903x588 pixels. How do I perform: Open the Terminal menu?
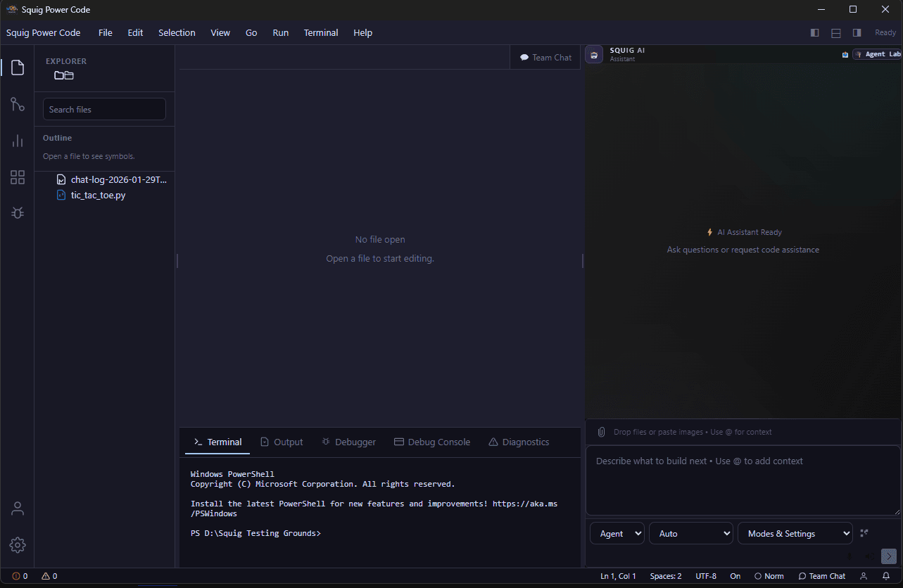pos(321,32)
